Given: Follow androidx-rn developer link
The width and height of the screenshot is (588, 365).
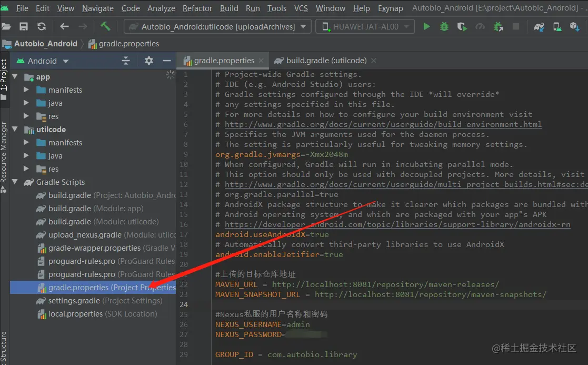Looking at the screenshot, I should click(x=397, y=224).
